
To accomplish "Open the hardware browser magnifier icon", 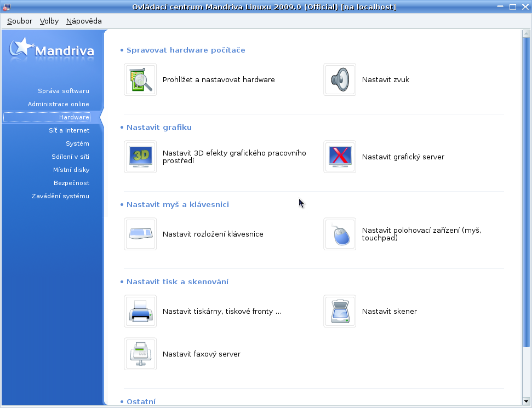I will [x=140, y=80].
